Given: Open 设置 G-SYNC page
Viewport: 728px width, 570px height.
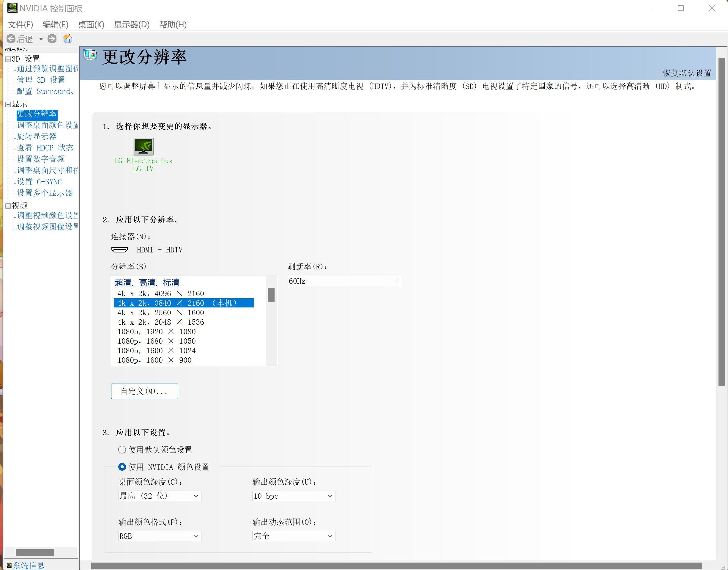Looking at the screenshot, I should pyautogui.click(x=39, y=182).
